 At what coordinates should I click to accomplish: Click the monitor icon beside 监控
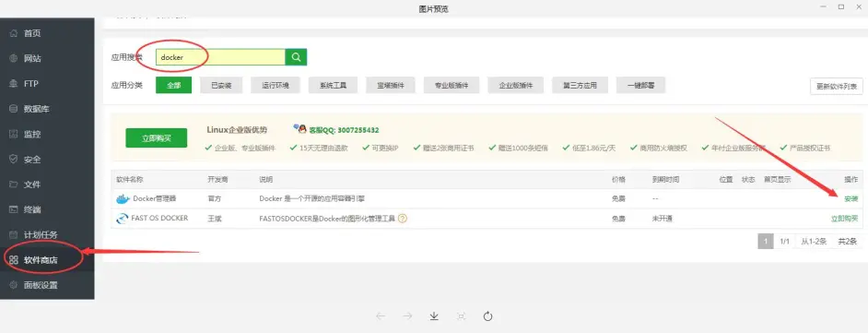(14, 134)
